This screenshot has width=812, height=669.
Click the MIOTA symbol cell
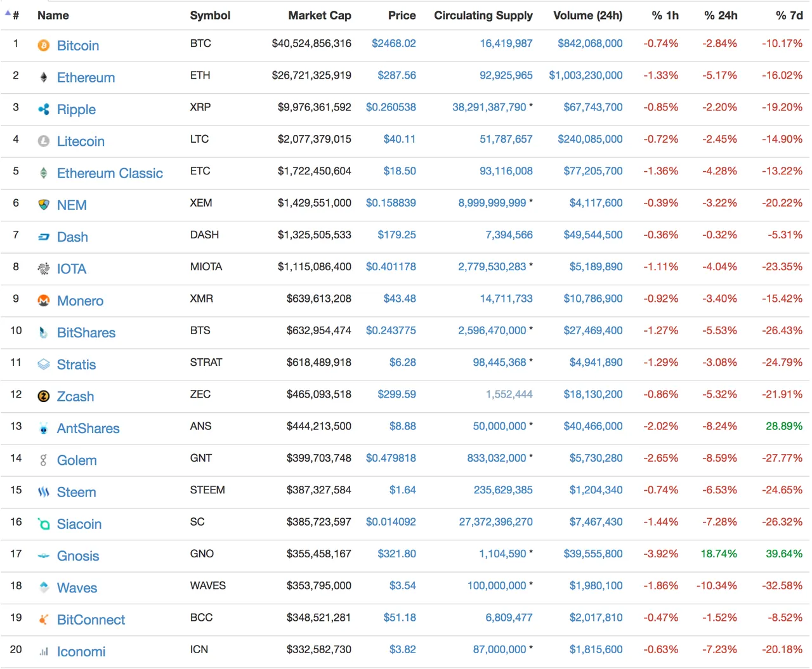[206, 266]
